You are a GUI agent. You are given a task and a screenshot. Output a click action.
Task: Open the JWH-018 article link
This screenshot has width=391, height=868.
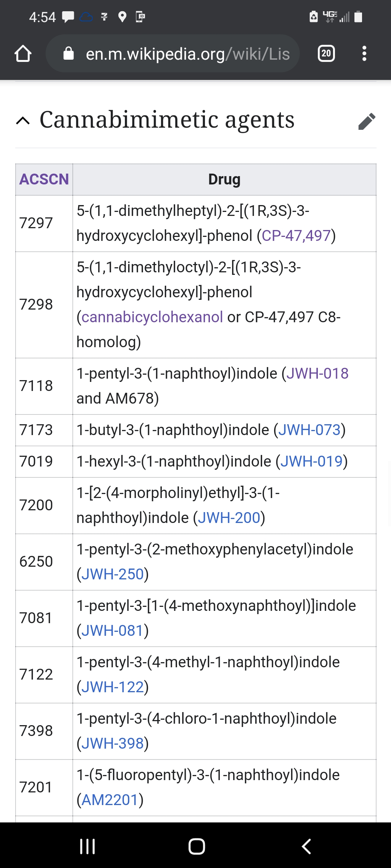pos(318,374)
